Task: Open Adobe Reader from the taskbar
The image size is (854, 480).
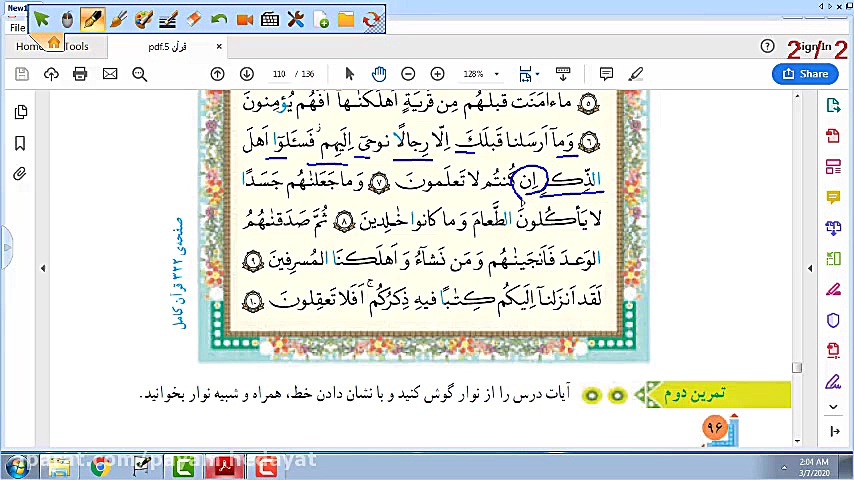Action: pos(224,467)
